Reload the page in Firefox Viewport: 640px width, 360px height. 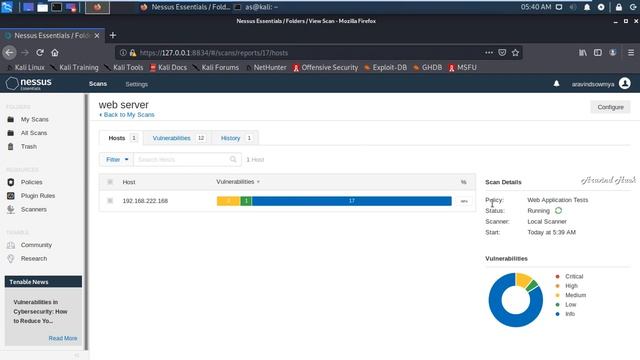pyautogui.click(x=40, y=53)
